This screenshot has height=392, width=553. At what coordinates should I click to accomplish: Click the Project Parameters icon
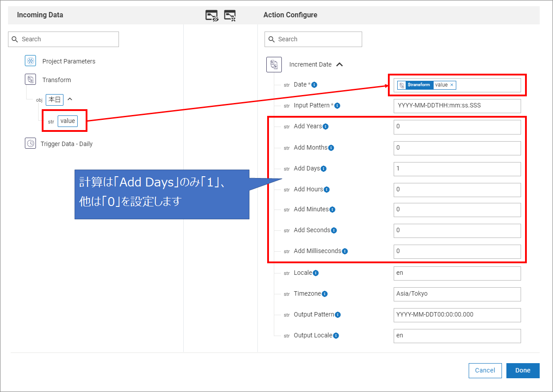coord(30,61)
